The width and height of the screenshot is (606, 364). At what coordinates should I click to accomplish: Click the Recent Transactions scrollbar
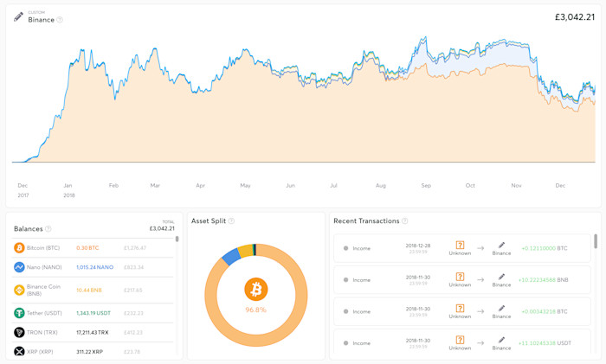(596, 241)
